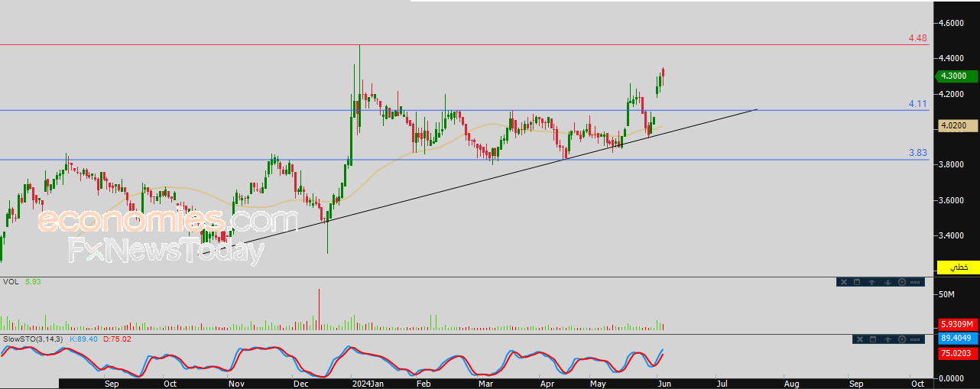Viewport: 980px width, 389px height.
Task: Maximize the SlowSTO pane
Action: click(x=873, y=339)
